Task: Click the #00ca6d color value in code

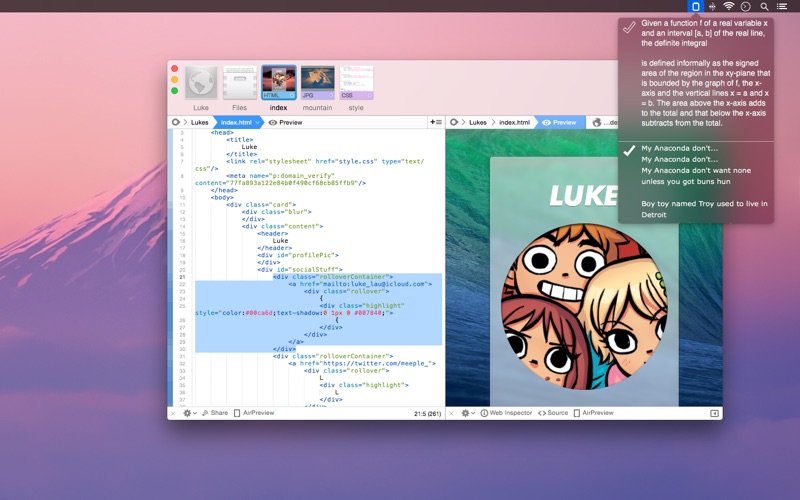Action: (x=259, y=313)
